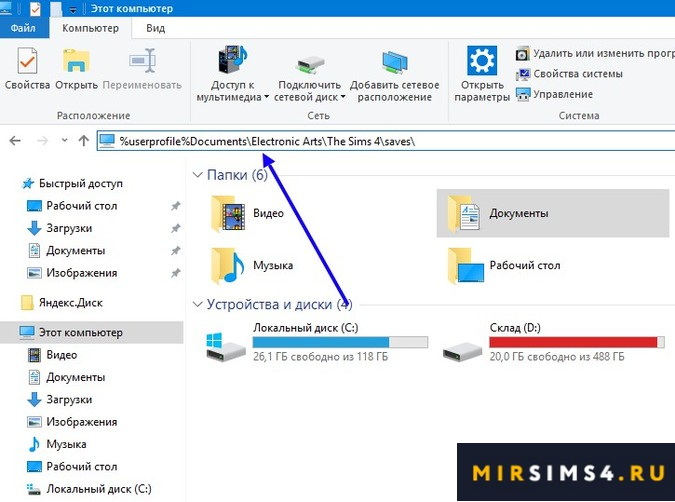
Task: Collapse the Устройства и диски group
Action: (x=197, y=304)
